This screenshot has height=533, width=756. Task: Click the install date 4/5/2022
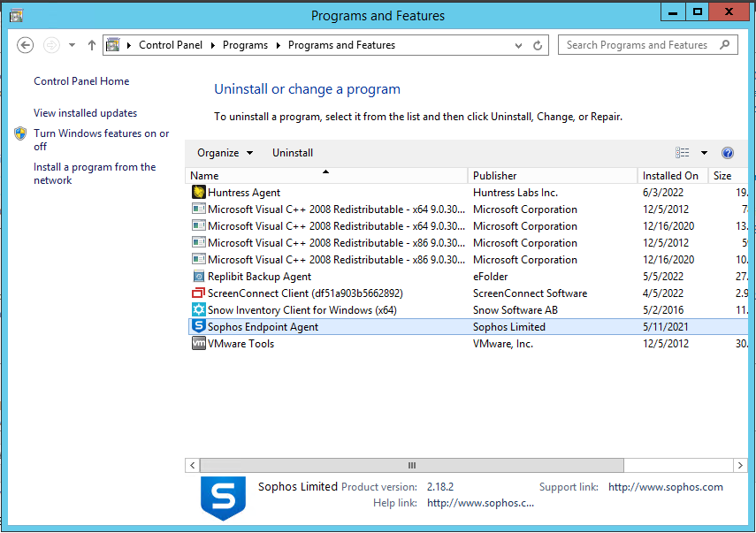(x=663, y=293)
